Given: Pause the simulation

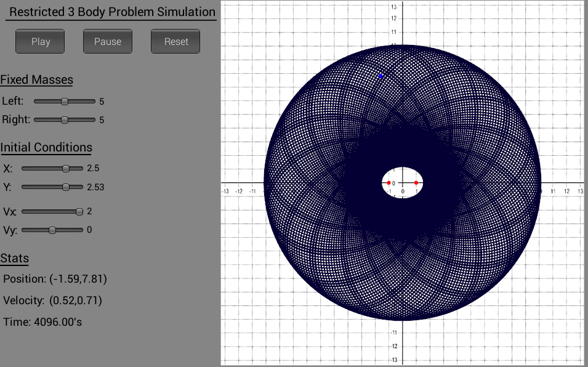Looking at the screenshot, I should coord(108,41).
